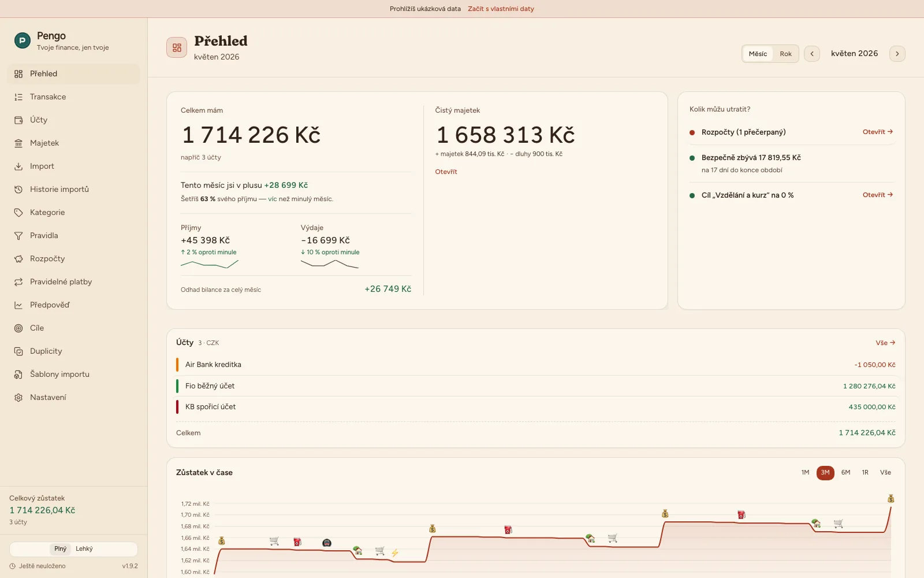Switch period view to Rok
924x578 pixels.
pos(785,54)
